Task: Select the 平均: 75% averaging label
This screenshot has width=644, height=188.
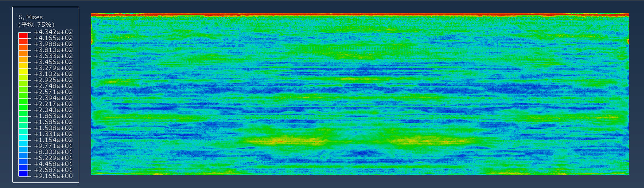Action: (x=36, y=25)
